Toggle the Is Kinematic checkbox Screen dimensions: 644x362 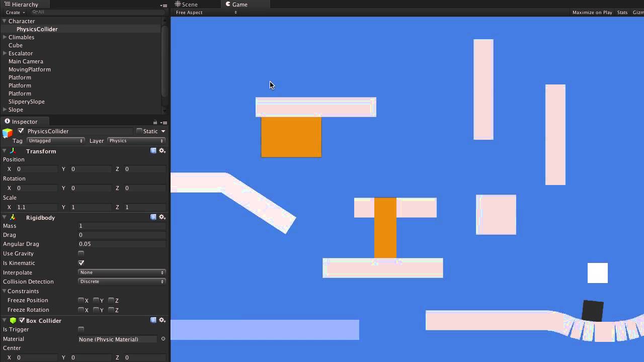[x=81, y=262]
